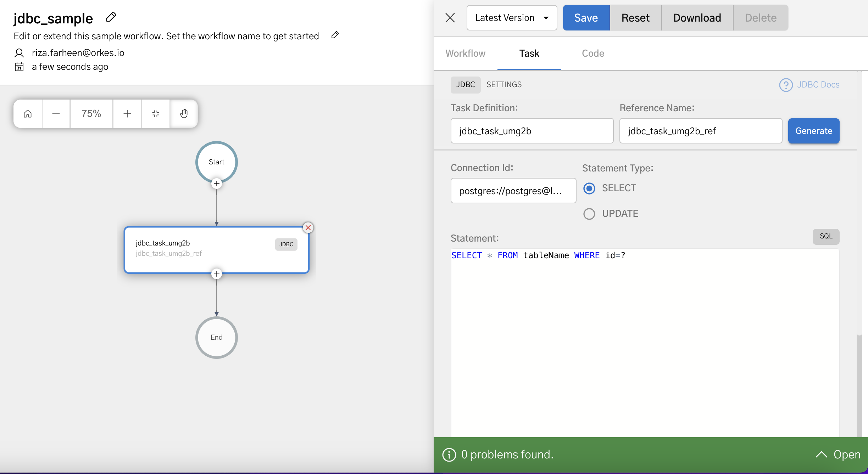Viewport: 868px width, 474px height.
Task: Edit workflow description with pencil icon
Action: [334, 35]
